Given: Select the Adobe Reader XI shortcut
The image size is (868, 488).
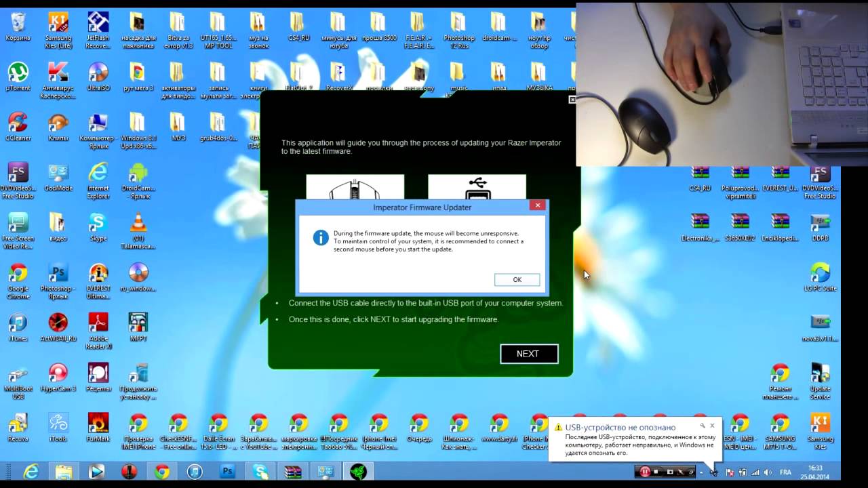Looking at the screenshot, I should (x=98, y=331).
